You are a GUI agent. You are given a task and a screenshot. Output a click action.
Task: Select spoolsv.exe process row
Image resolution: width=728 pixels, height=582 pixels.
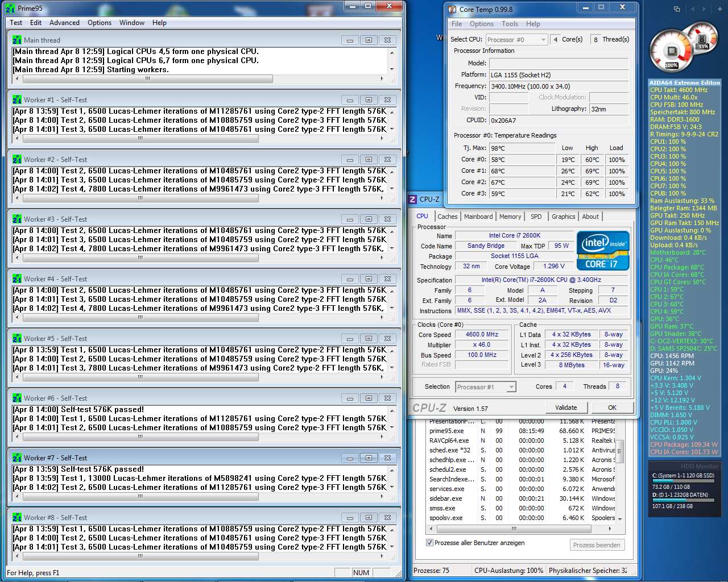pos(521,518)
